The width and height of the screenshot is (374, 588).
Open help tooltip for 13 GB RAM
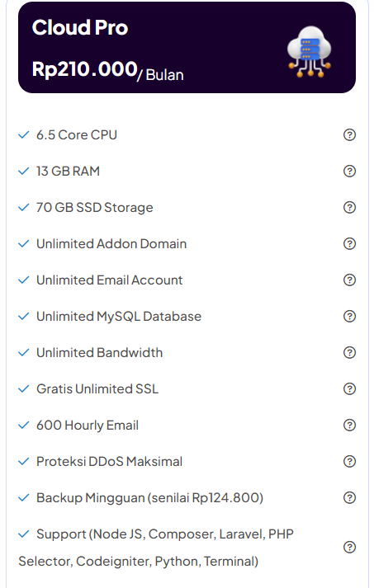coord(349,172)
